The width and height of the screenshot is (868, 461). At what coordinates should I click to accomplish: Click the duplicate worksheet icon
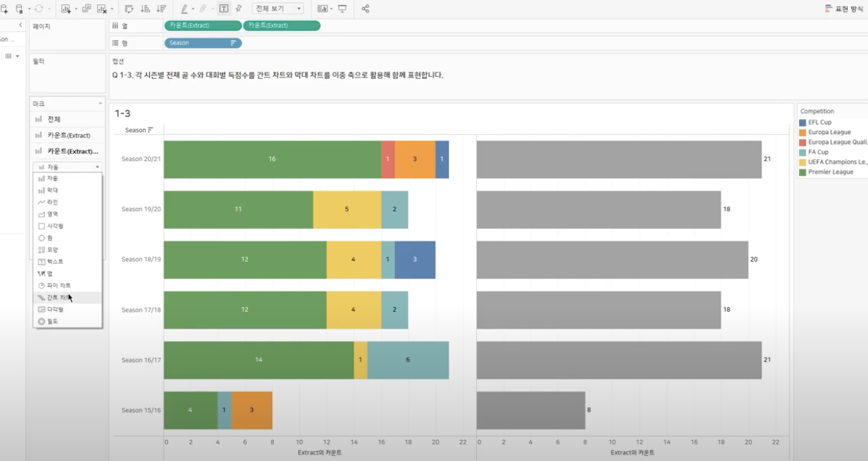pyautogui.click(x=87, y=9)
